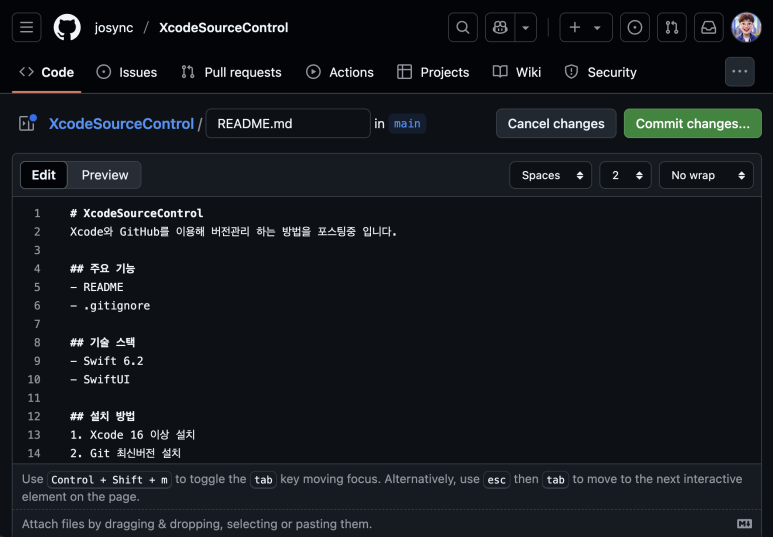Click the Commit changes button
The width and height of the screenshot is (773, 537).
pyautogui.click(x=693, y=123)
